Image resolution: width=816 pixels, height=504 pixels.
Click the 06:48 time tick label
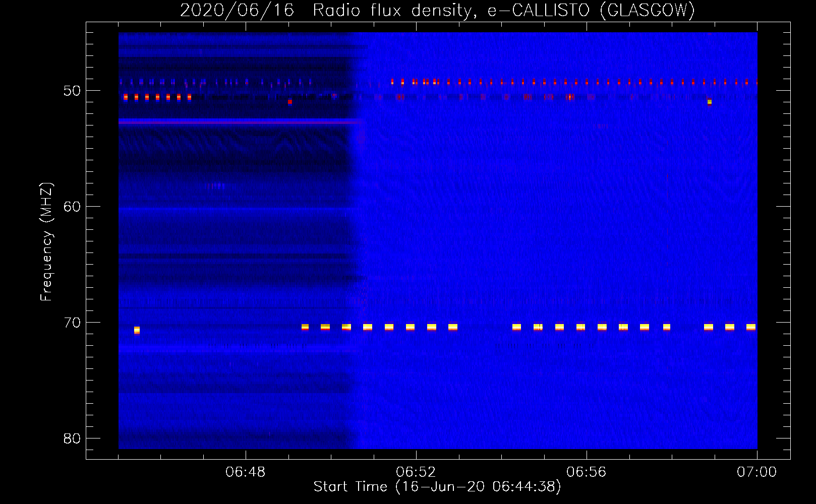[246, 472]
